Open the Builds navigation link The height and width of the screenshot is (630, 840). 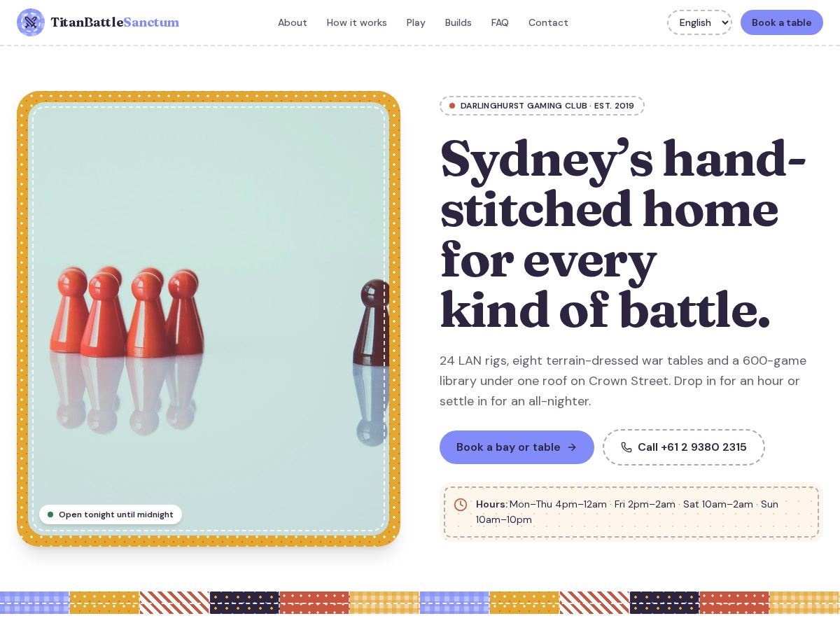coord(458,22)
